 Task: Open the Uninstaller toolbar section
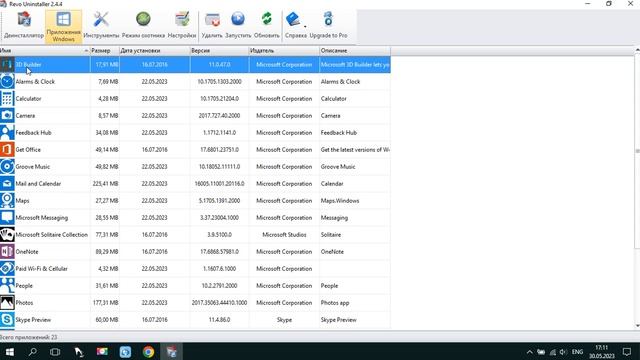[24, 26]
